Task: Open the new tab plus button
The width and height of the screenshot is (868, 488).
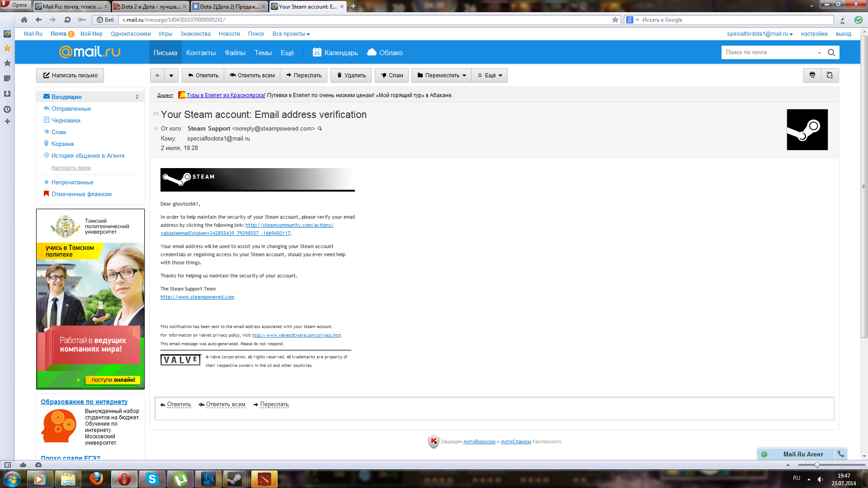Action: [x=353, y=6]
